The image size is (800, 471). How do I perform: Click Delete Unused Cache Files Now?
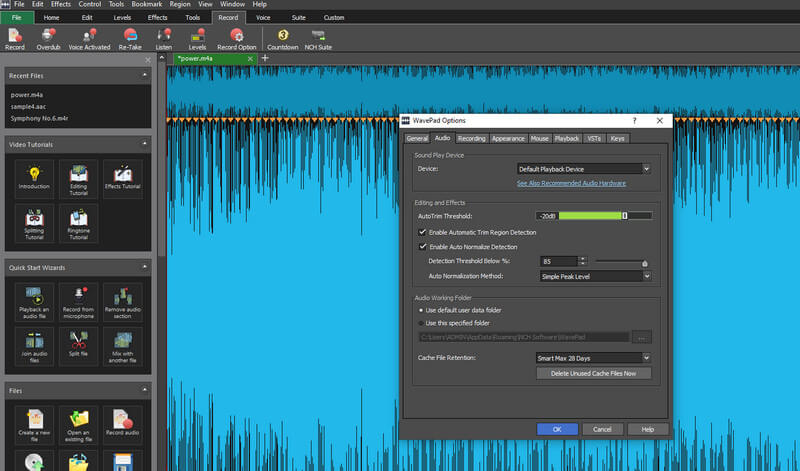(594, 373)
